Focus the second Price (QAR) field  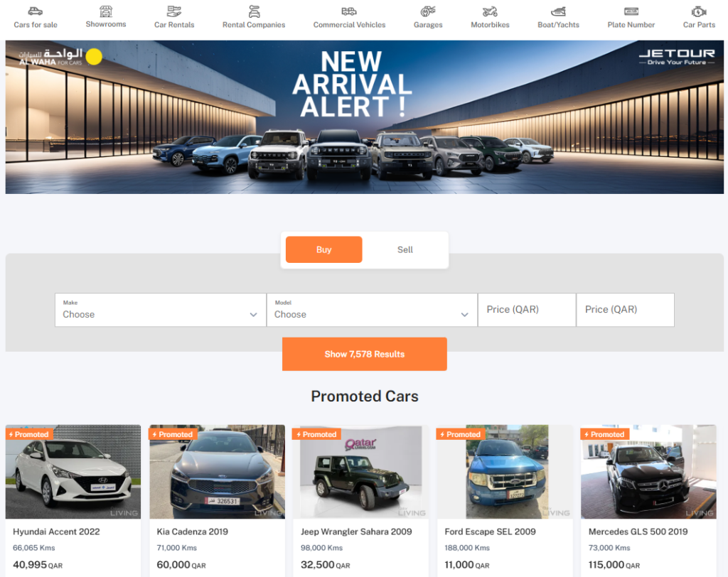pyautogui.click(x=626, y=310)
